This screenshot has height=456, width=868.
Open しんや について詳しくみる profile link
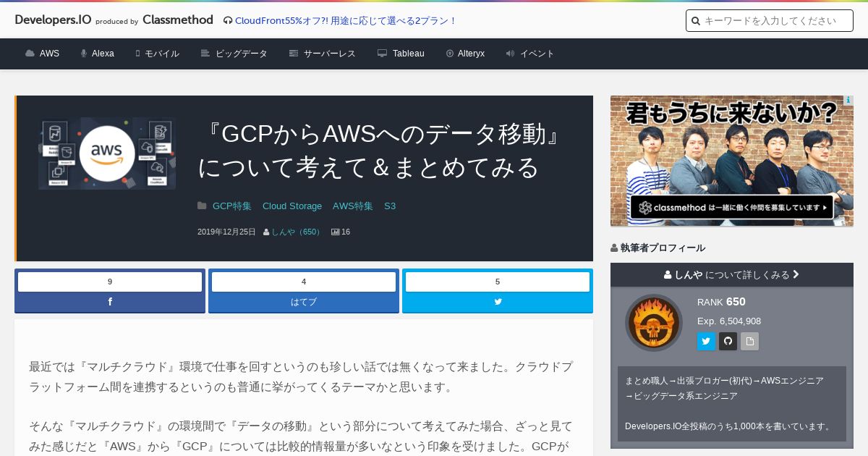click(x=732, y=275)
